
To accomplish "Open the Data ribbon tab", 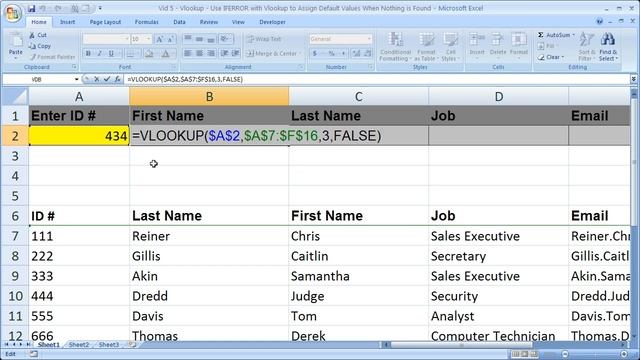I will 179,22.
